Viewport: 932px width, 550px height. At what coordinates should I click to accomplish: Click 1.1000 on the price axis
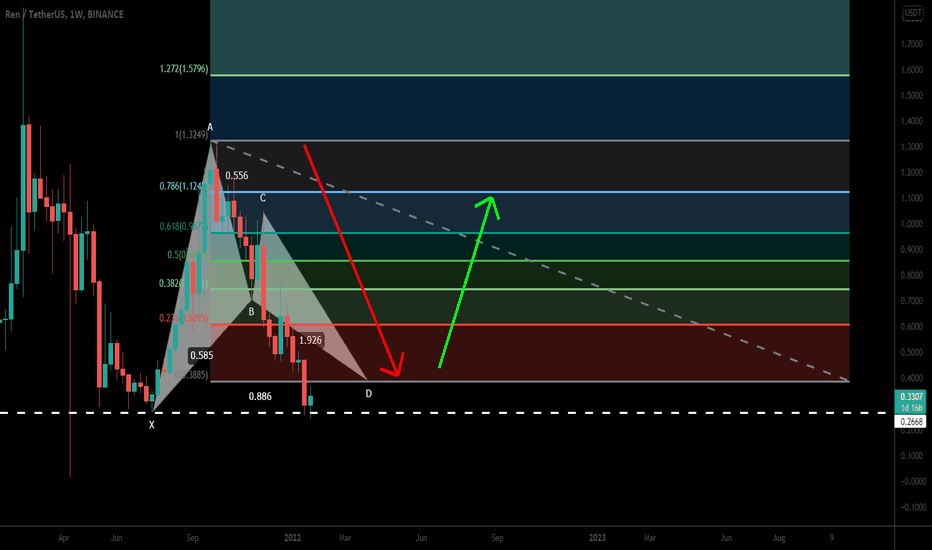pos(912,198)
